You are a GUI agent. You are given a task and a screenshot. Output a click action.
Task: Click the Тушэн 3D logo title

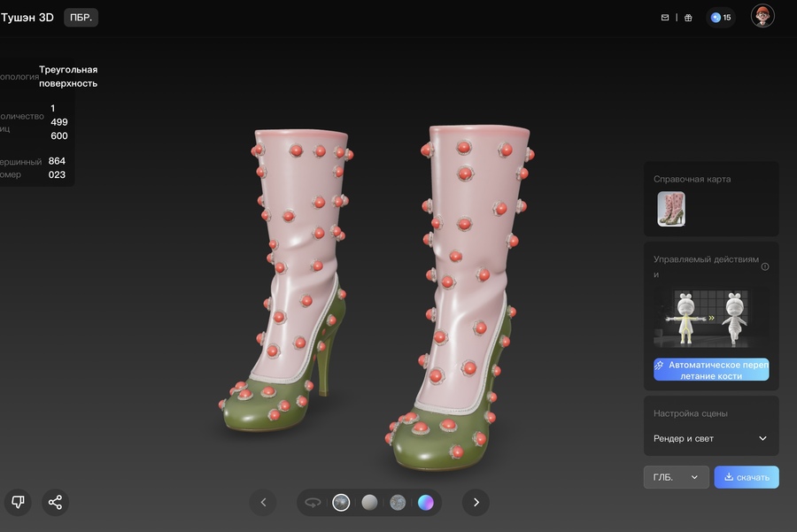(x=27, y=18)
